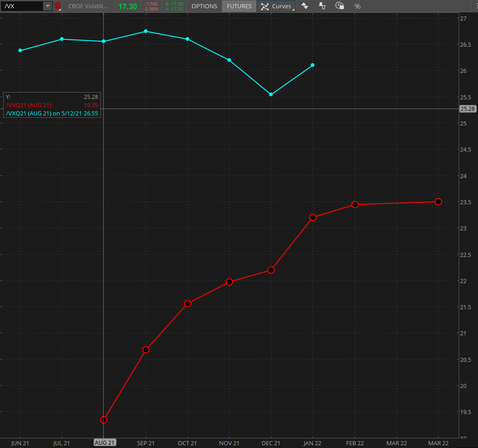Click the 25.28 price axis marker
Image resolution: width=478 pixels, height=448 pixels.
[467, 109]
